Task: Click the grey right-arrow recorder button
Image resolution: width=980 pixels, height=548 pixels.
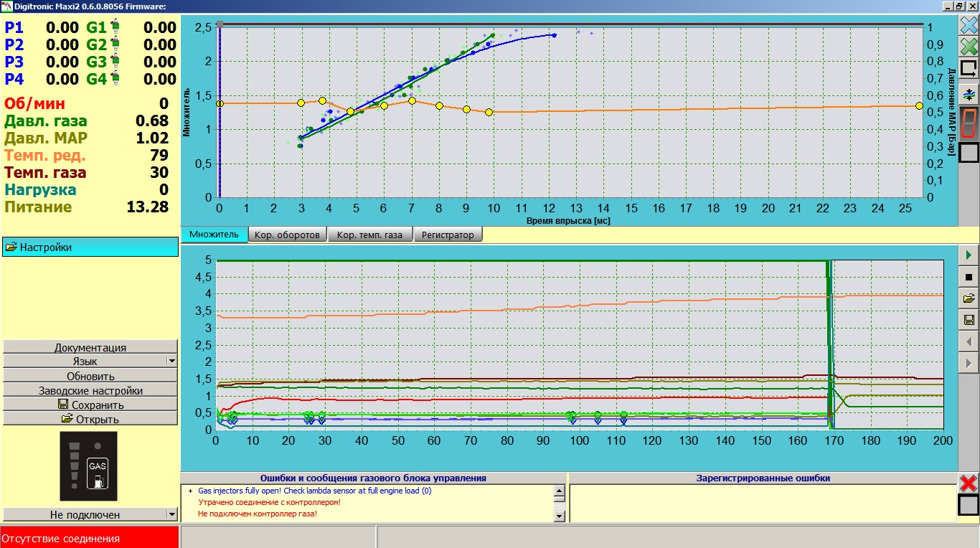Action: (x=969, y=364)
